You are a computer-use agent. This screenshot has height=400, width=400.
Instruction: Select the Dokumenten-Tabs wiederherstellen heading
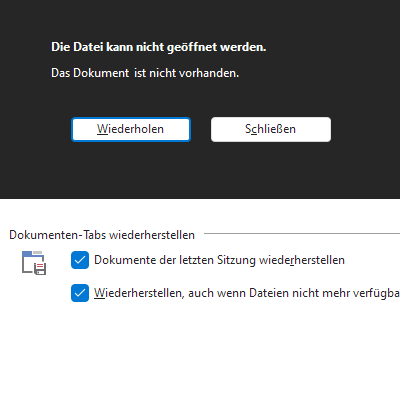tap(102, 235)
